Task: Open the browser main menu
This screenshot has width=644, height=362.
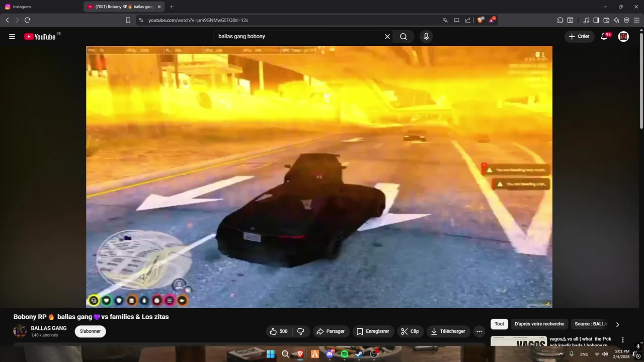Action: tap(636, 20)
